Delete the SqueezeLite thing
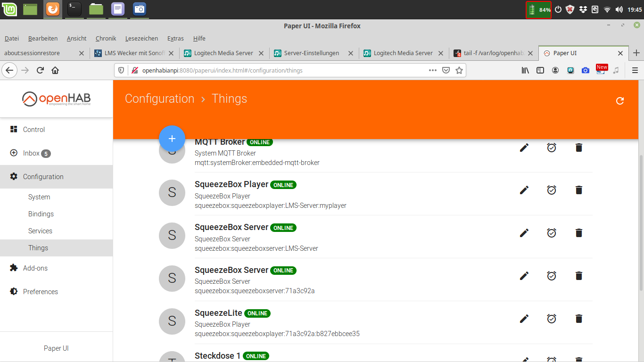The image size is (644, 362). click(579, 319)
